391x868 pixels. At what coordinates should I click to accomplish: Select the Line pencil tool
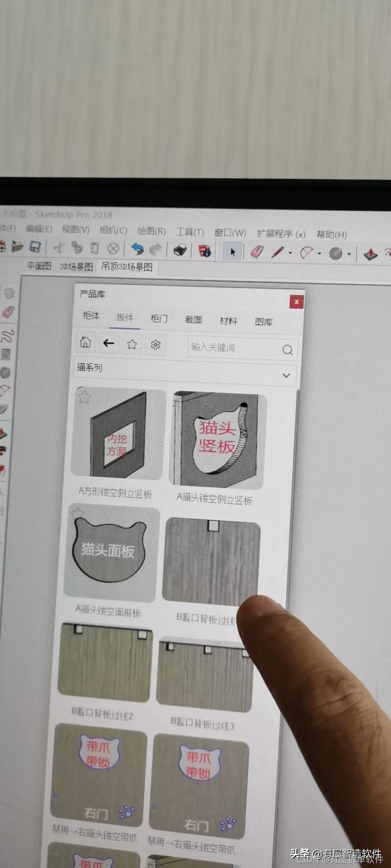pyautogui.click(x=277, y=252)
